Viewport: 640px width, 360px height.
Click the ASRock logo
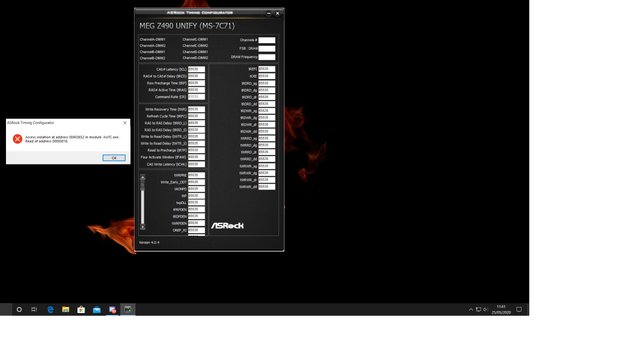pos(227,226)
